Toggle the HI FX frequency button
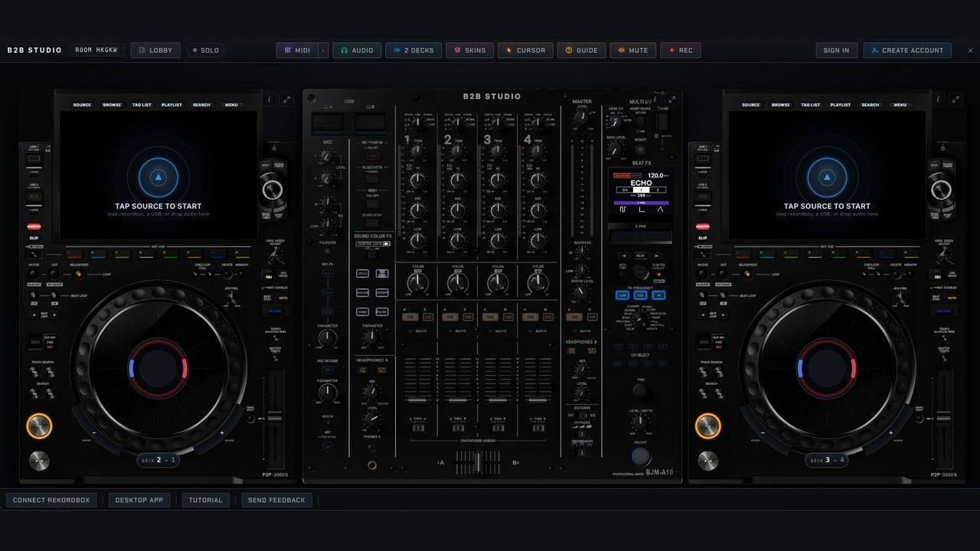The width and height of the screenshot is (980, 551). pyautogui.click(x=658, y=295)
